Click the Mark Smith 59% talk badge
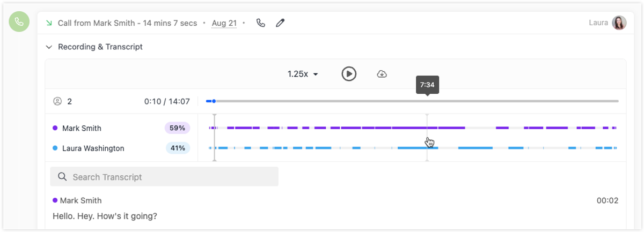Viewport: 644px width, 232px height. 177,128
